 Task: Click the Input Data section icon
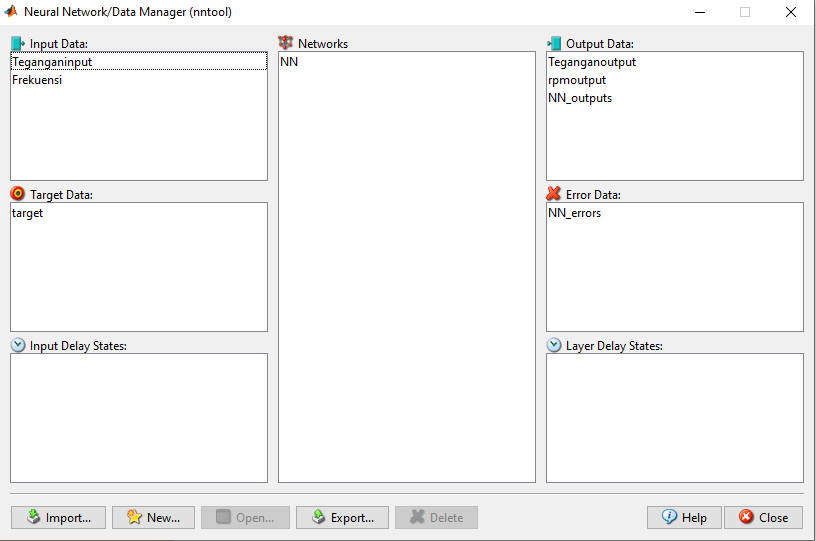pyautogui.click(x=18, y=43)
